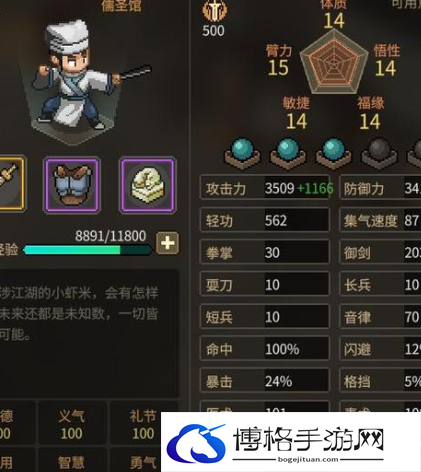Select the 攻击力 stat row
Screen dimensions: 421x472
[265, 188]
